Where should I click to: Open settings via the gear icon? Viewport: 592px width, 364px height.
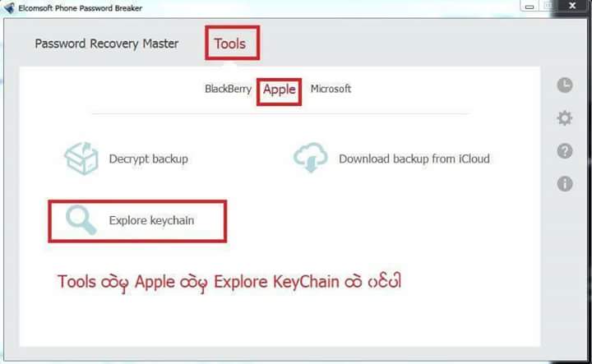[x=564, y=118]
